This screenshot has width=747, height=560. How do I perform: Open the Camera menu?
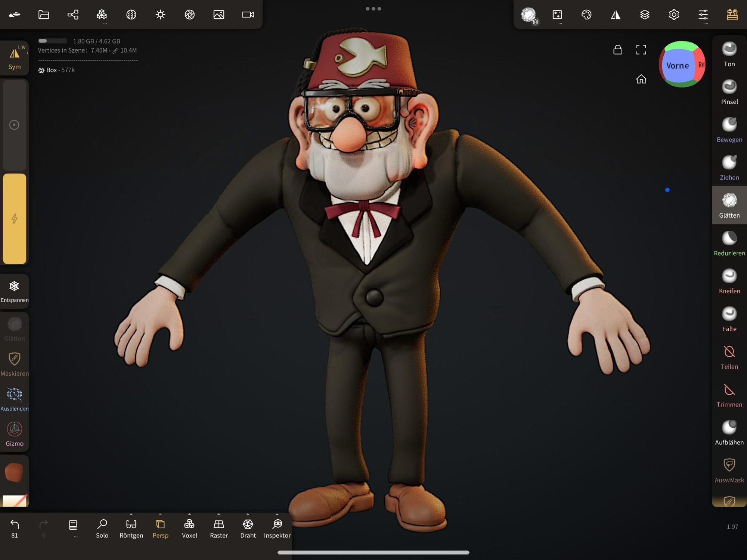(248, 15)
